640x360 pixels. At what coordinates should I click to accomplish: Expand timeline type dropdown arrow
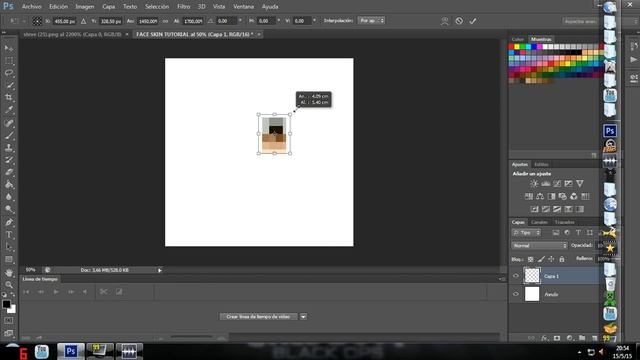click(x=303, y=317)
